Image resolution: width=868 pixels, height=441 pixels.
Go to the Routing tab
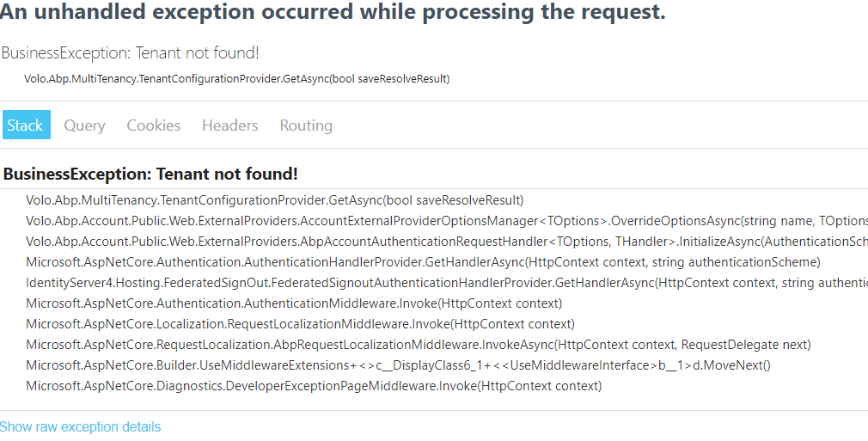coord(306,126)
